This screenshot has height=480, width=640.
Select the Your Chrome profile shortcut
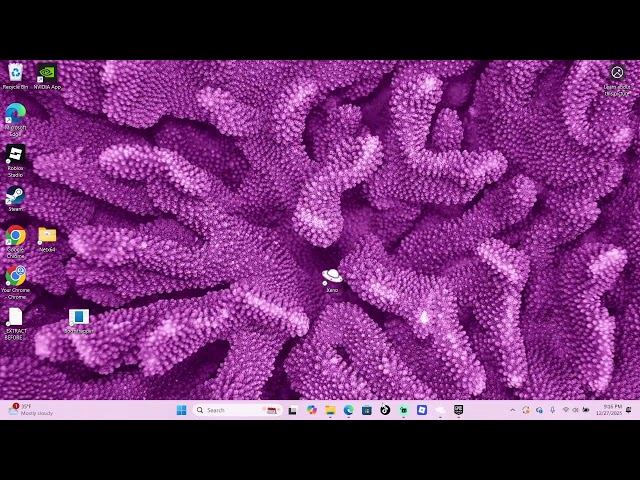(16, 282)
